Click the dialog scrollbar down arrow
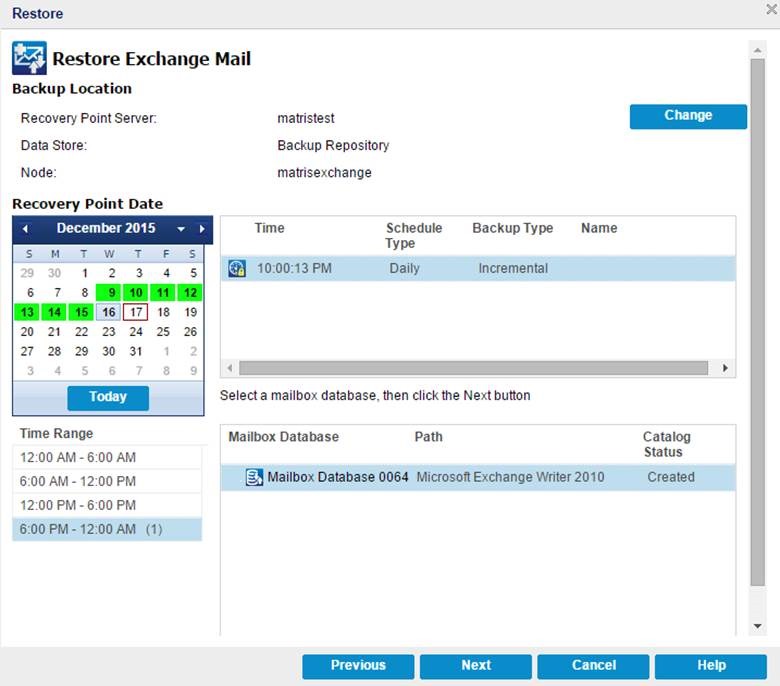 click(758, 626)
